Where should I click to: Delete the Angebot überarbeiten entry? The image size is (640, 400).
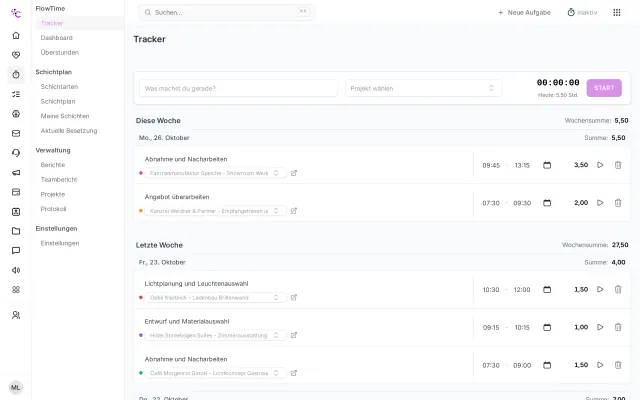tap(618, 203)
